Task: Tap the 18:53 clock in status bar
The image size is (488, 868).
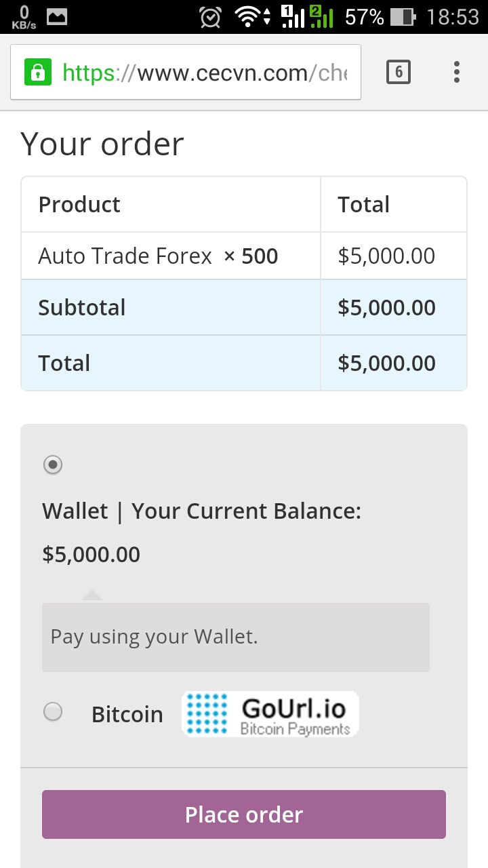Action: pos(452,17)
